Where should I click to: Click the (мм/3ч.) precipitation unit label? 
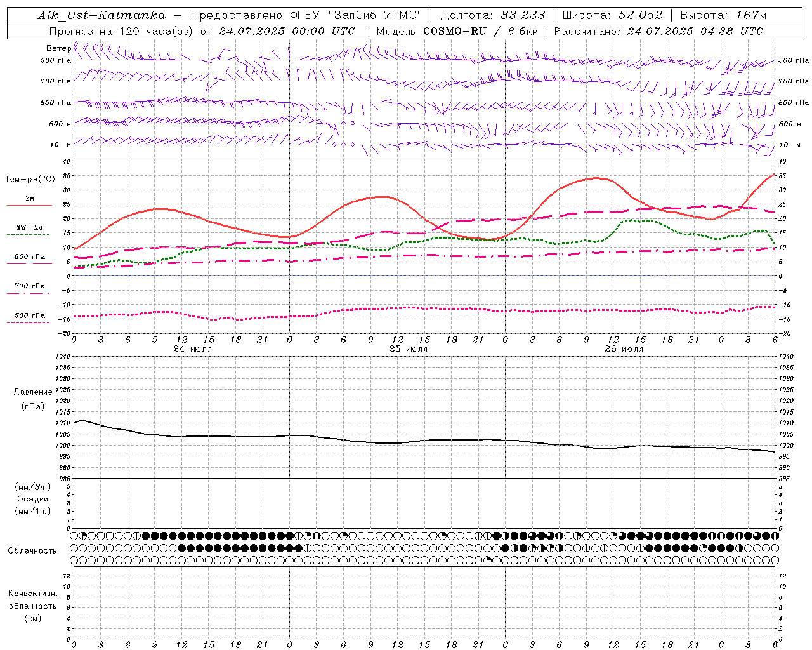point(33,487)
